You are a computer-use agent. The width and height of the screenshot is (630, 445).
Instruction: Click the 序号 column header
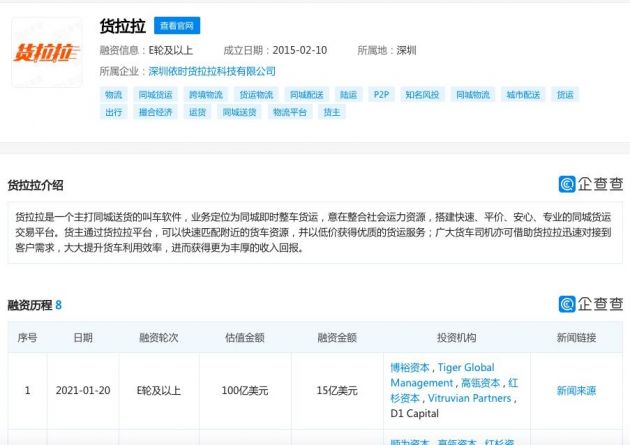[x=27, y=338]
